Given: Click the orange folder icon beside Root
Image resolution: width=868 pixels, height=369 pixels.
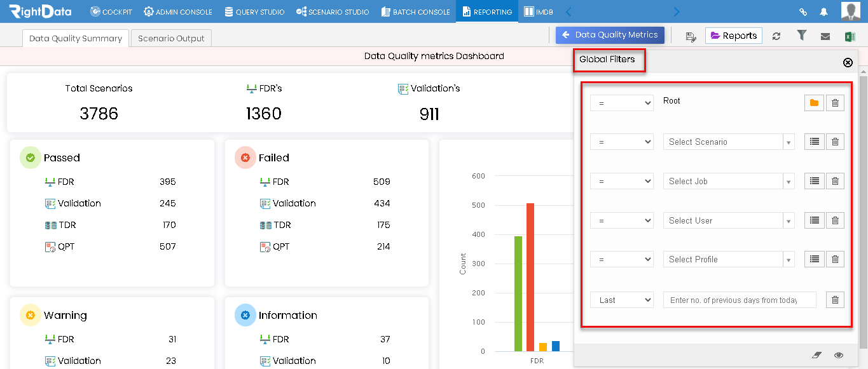Looking at the screenshot, I should pos(814,103).
